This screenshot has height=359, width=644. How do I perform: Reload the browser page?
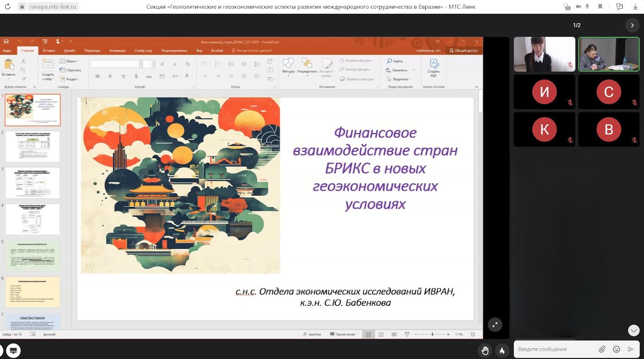pyautogui.click(x=7, y=7)
